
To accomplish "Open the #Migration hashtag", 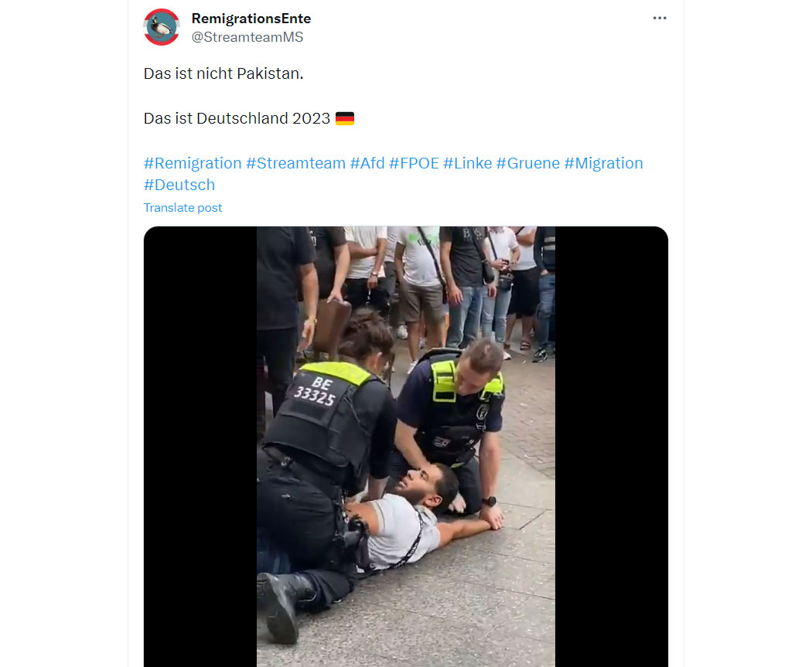I will tap(603, 163).
